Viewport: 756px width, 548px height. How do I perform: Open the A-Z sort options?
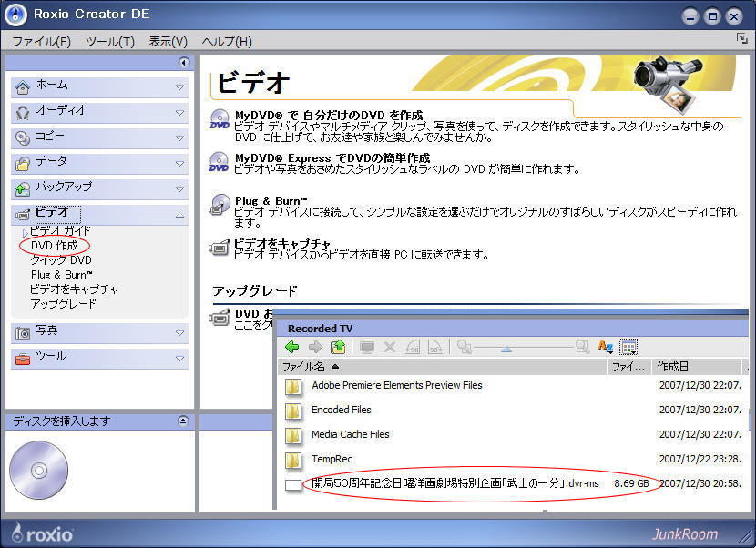tap(605, 347)
